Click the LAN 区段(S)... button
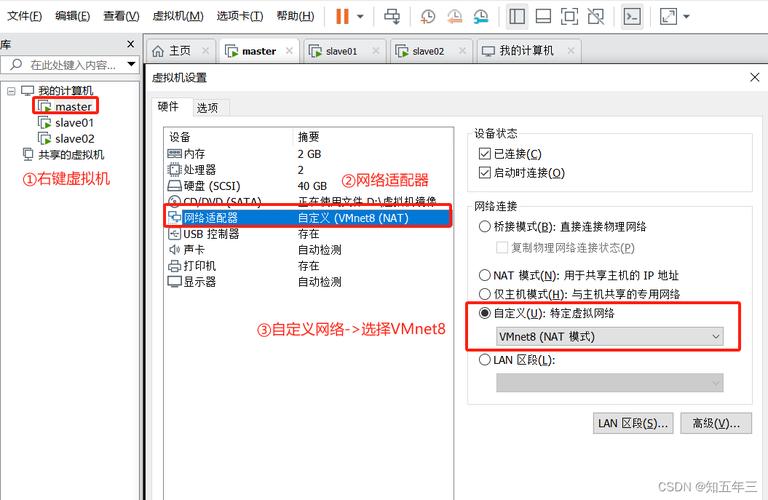Screen dimensions: 768x500 pyautogui.click(x=633, y=423)
